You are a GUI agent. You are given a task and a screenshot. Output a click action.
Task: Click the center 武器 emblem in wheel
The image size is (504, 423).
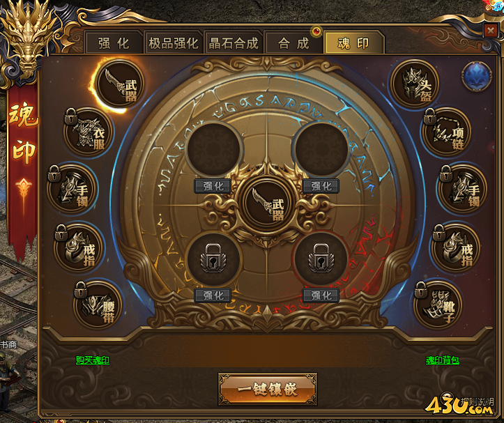click(266, 205)
